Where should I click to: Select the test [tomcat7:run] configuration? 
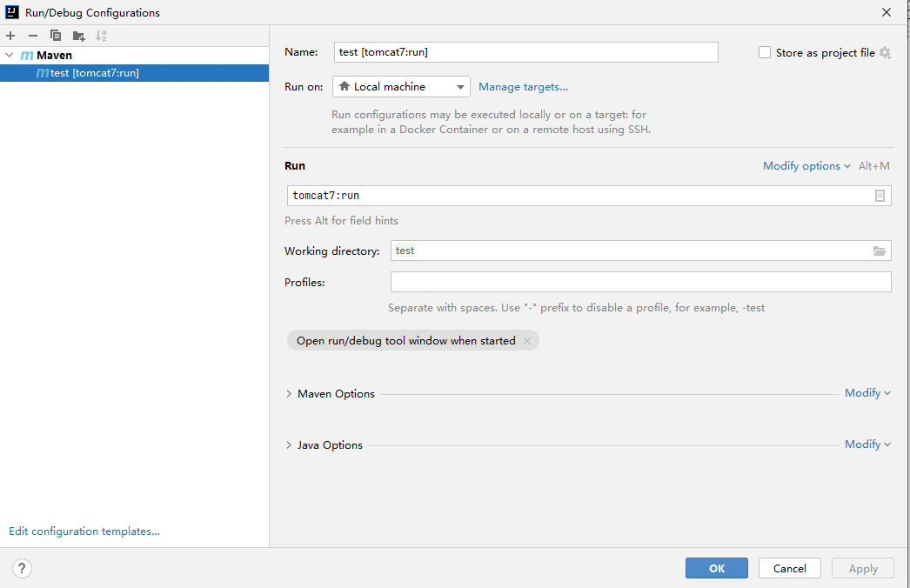pos(94,73)
